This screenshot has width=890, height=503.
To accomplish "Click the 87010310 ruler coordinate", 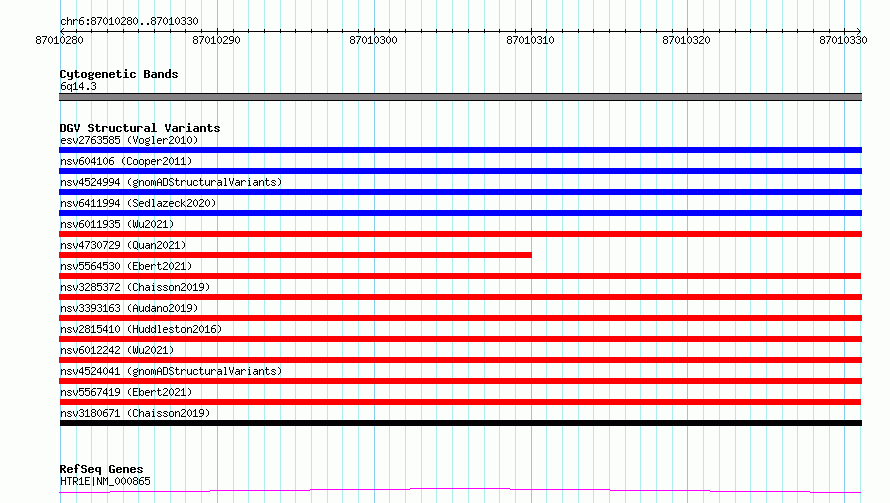I will point(530,40).
